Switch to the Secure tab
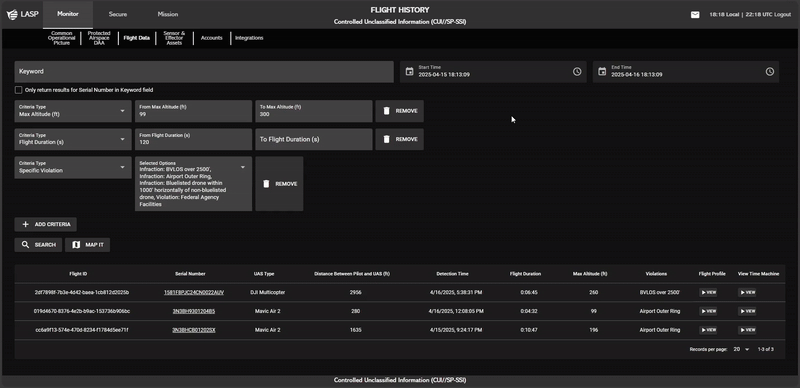This screenshot has width=800, height=388. (118, 14)
